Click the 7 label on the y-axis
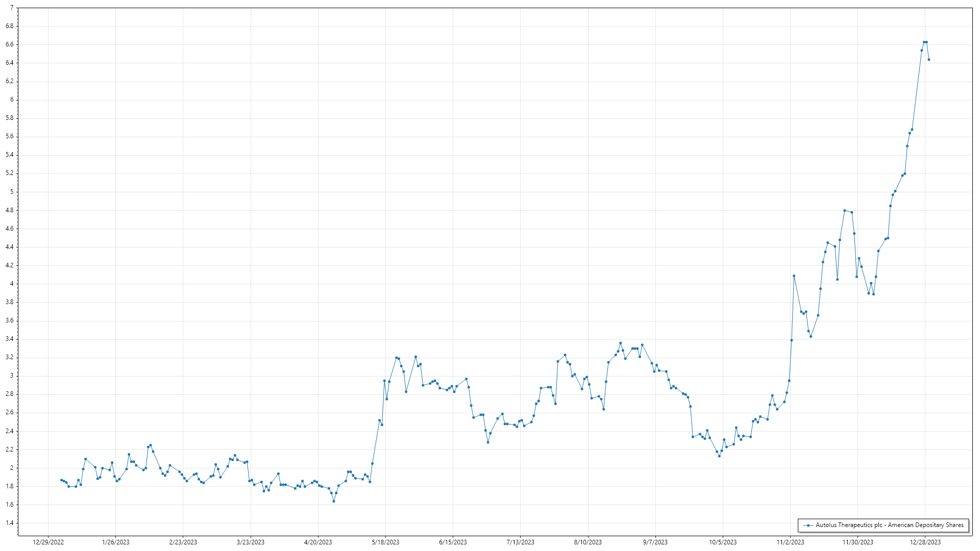Screen dimensions: 980x551 point(12,8)
